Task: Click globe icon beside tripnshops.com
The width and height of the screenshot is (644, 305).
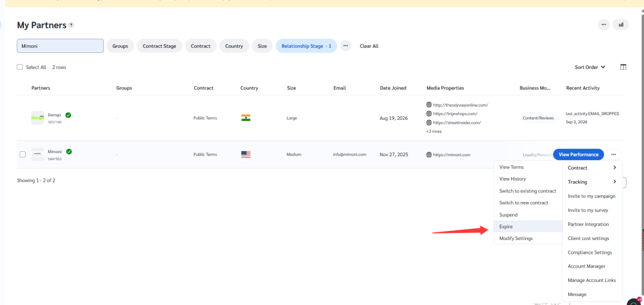Action: click(429, 114)
